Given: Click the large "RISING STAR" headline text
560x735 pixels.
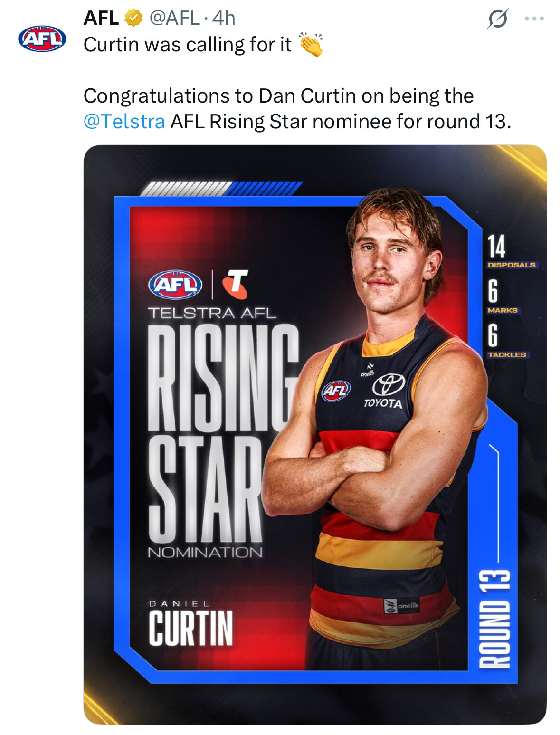Looking at the screenshot, I should point(223,433).
